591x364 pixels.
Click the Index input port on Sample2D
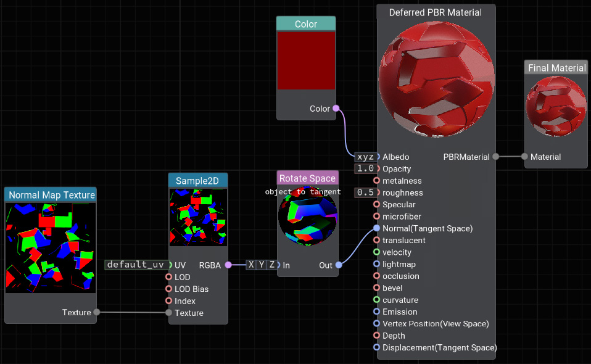168,300
